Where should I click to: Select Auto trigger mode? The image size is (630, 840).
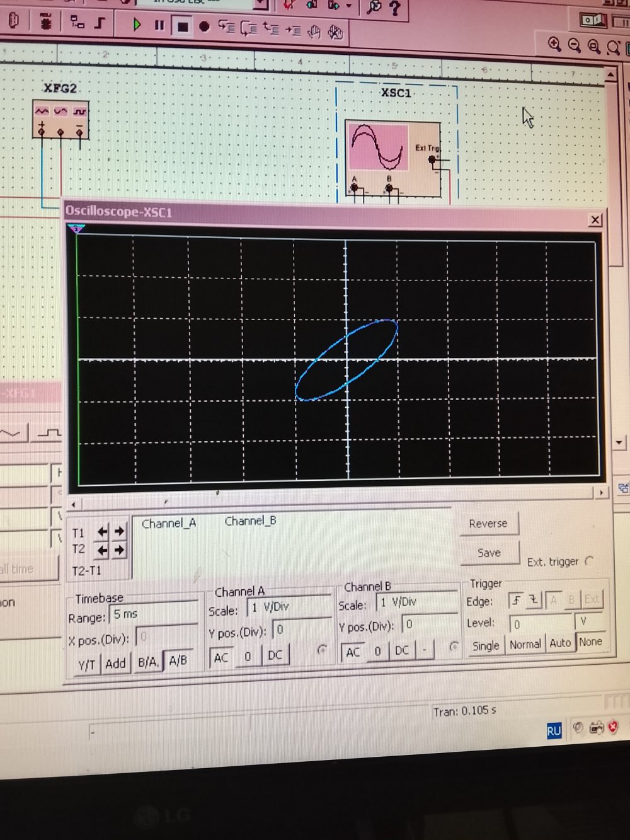pyautogui.click(x=559, y=643)
